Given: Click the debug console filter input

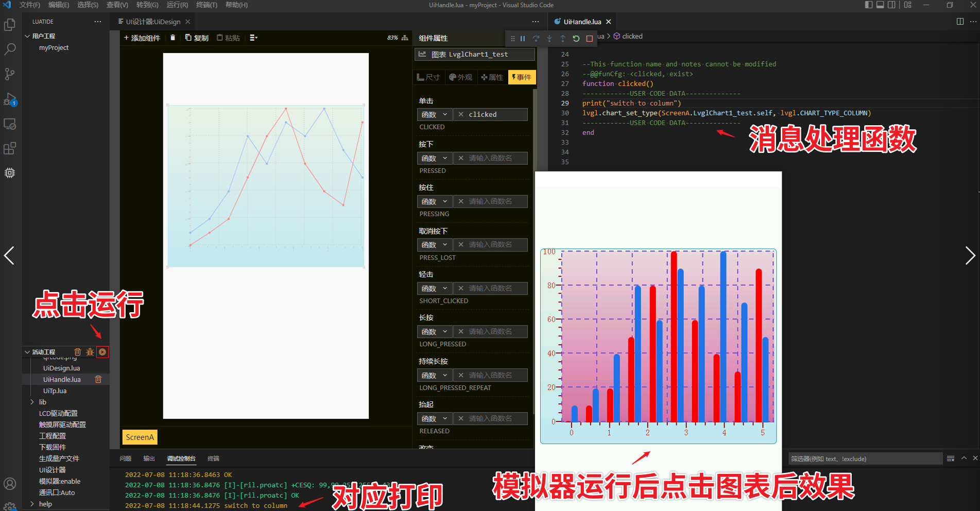Looking at the screenshot, I should click(x=866, y=458).
